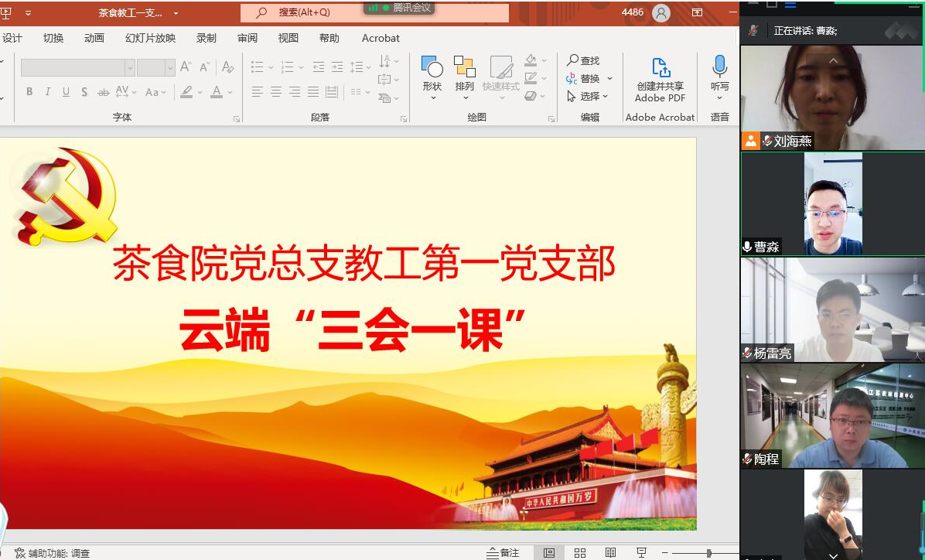Expand the Select (选择) dropdown
The height and width of the screenshot is (560, 925).
(x=605, y=97)
